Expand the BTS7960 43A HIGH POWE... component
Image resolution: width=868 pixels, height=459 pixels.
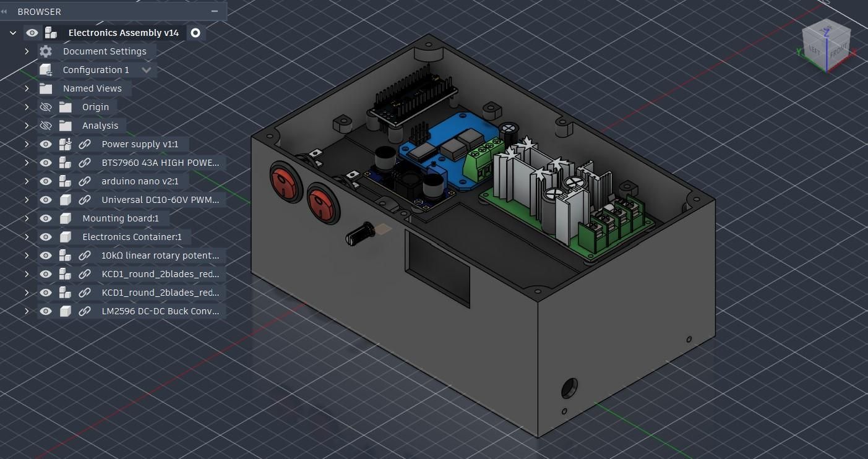tap(27, 163)
